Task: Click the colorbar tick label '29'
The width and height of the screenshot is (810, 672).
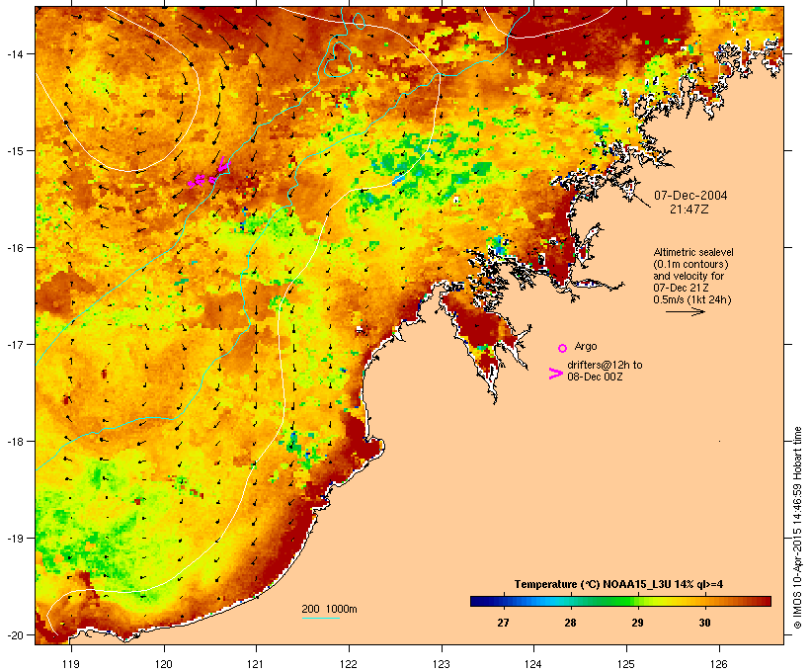Action: 637,623
